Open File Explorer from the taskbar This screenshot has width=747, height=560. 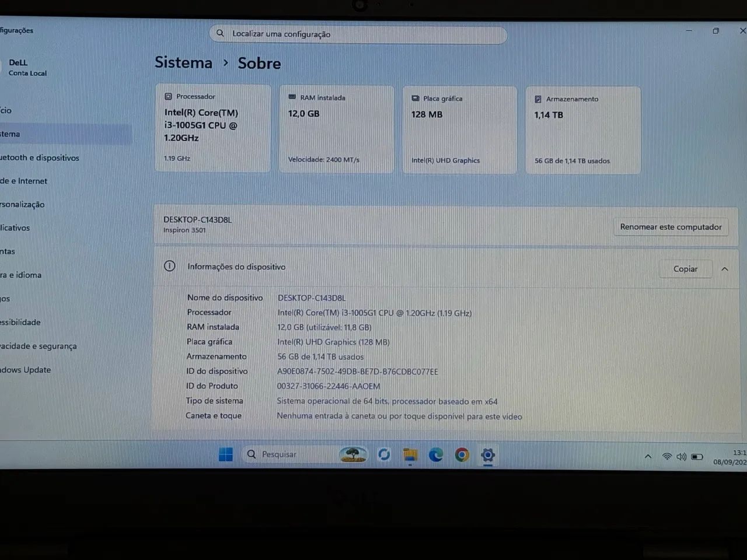coord(410,455)
